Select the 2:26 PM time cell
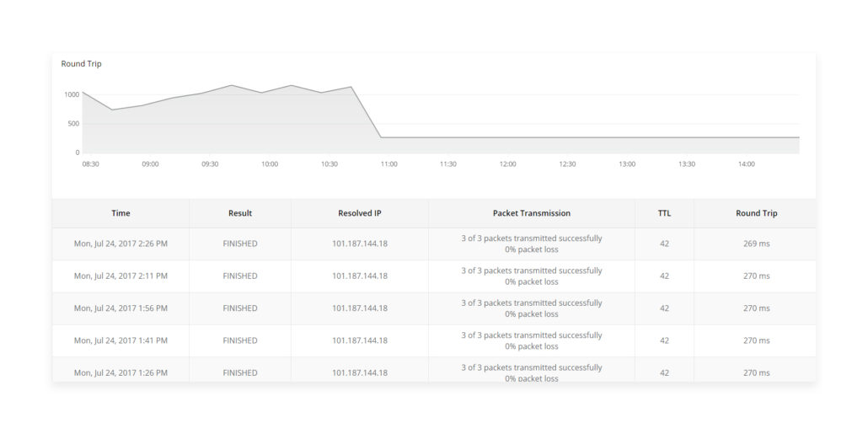Image resolution: width=868 pixels, height=434 pixels. coord(121,244)
